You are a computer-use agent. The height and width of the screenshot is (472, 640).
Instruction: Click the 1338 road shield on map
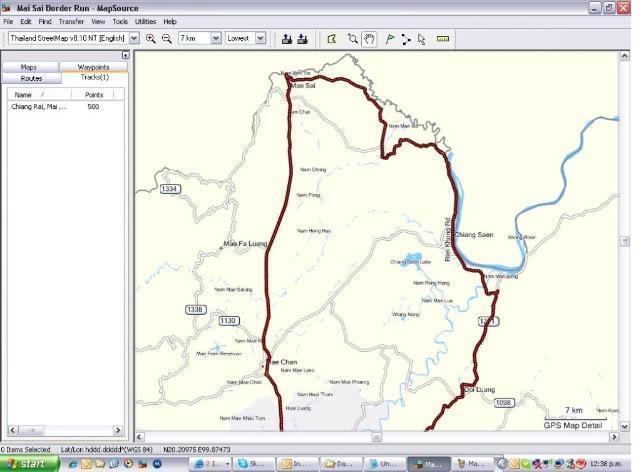pyautogui.click(x=195, y=309)
